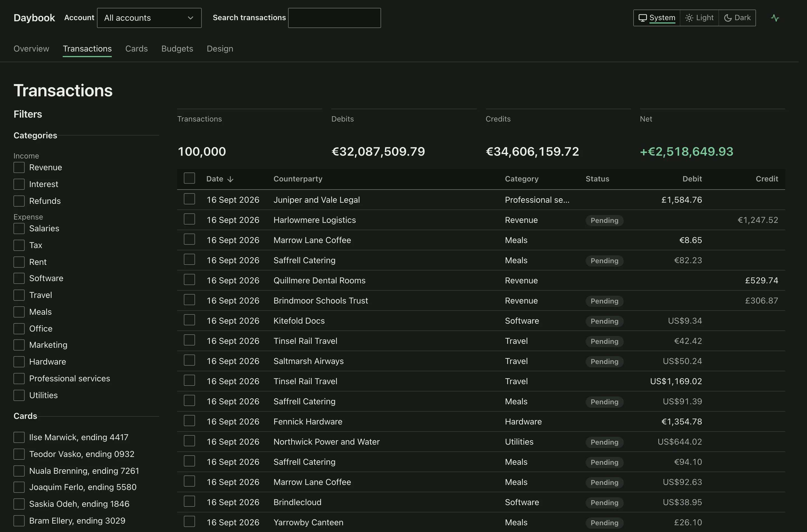Viewport: 807px width, 532px height.
Task: Click the Counterparty column header
Action: 298,179
